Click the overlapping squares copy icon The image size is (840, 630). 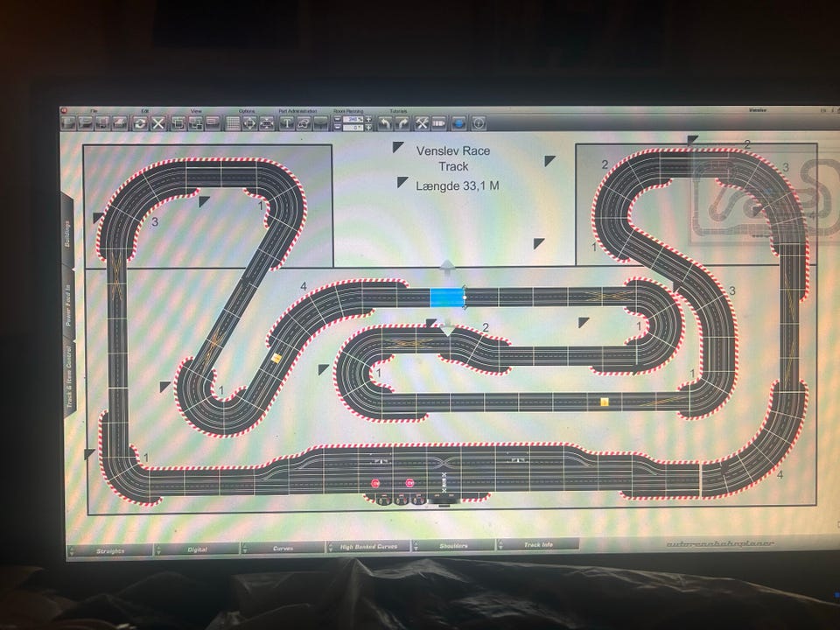click(178, 123)
